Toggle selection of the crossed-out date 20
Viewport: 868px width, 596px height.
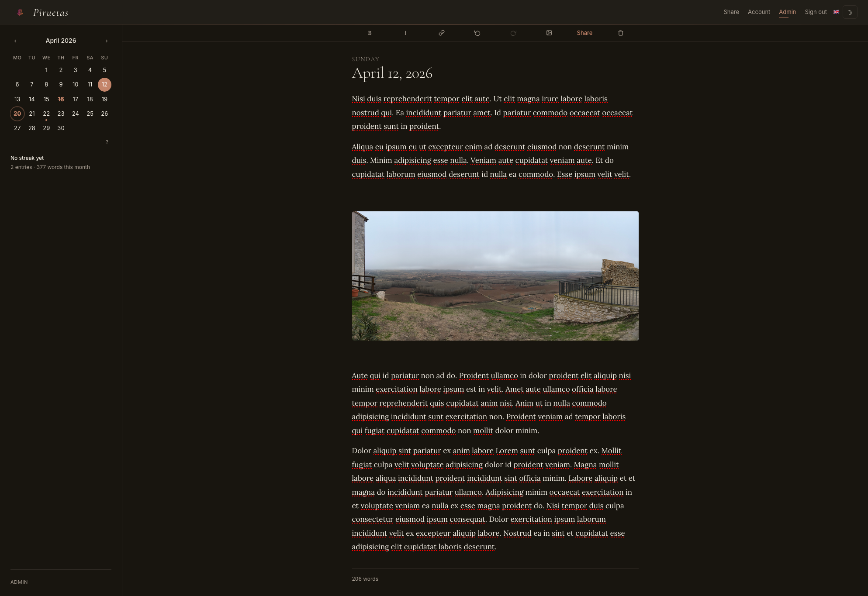[x=17, y=114]
